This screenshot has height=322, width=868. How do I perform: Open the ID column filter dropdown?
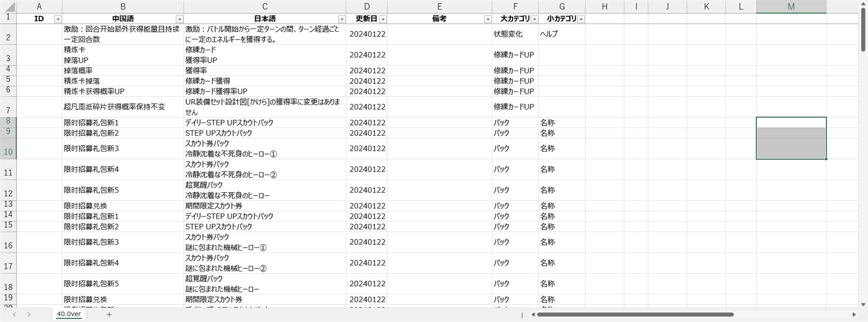[58, 19]
